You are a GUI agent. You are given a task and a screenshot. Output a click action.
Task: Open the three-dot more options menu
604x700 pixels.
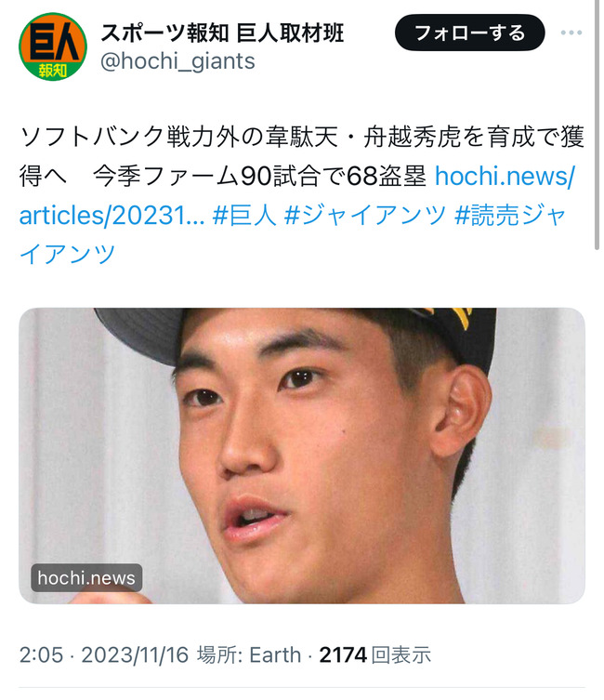(571, 33)
